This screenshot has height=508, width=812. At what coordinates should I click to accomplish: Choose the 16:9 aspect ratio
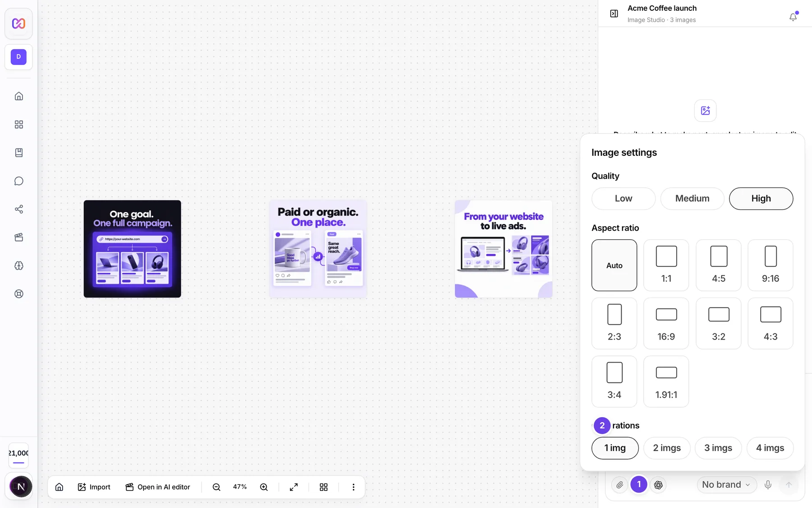click(x=666, y=323)
